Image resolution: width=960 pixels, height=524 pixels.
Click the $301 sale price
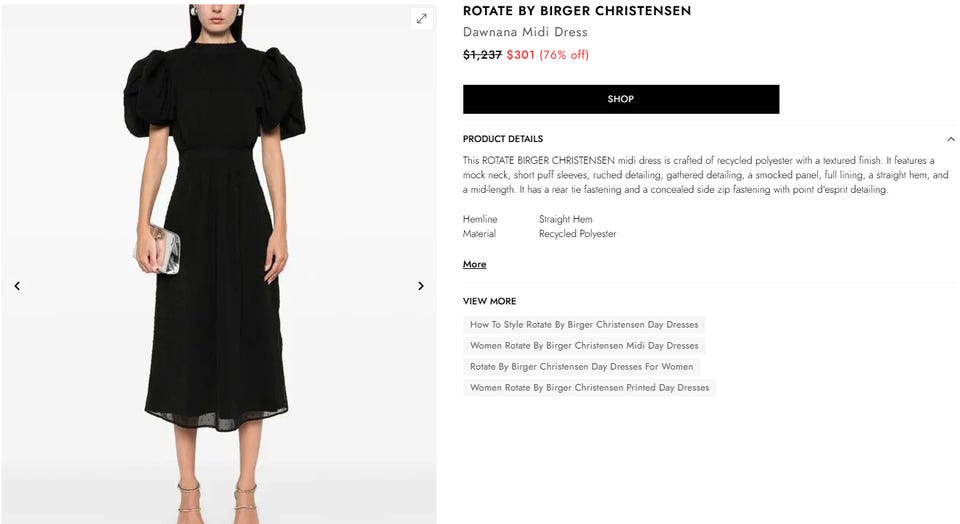(520, 54)
